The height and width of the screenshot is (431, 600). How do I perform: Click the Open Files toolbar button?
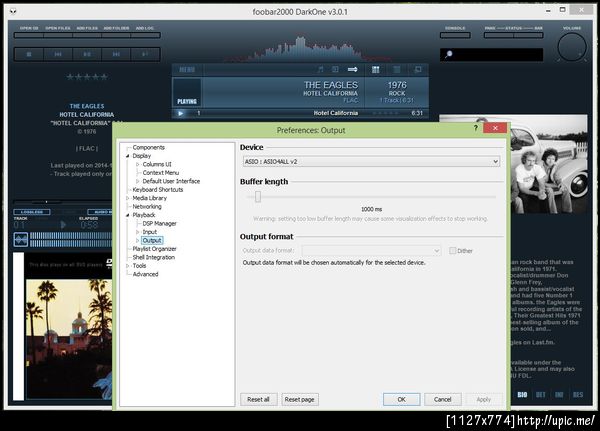(58, 35)
